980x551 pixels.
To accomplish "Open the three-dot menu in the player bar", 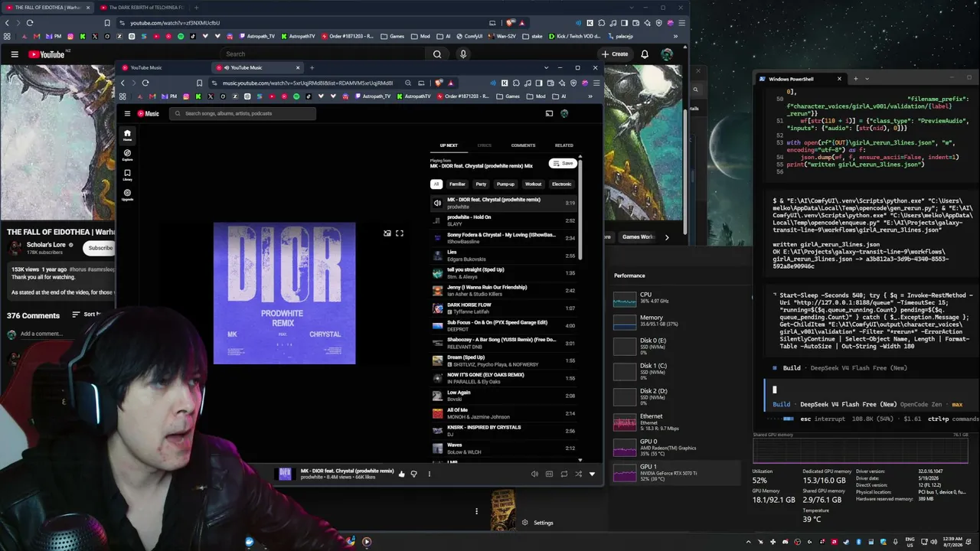I will coord(429,474).
